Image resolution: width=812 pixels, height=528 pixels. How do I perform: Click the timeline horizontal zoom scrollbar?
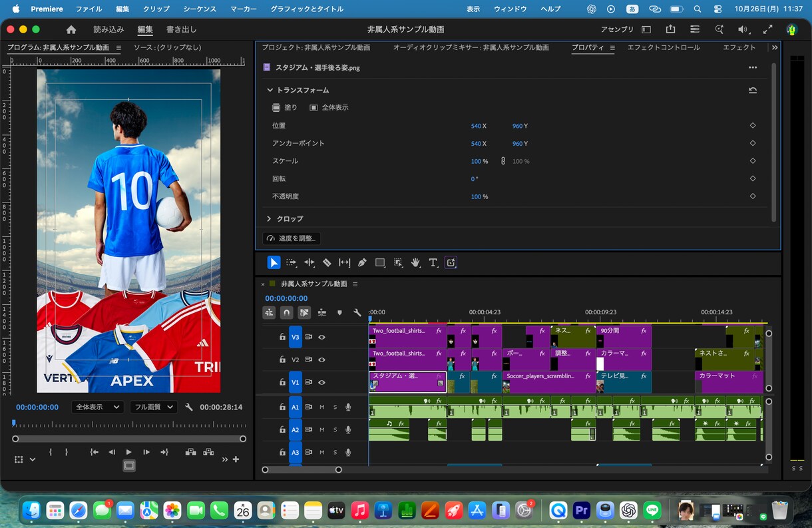302,469
